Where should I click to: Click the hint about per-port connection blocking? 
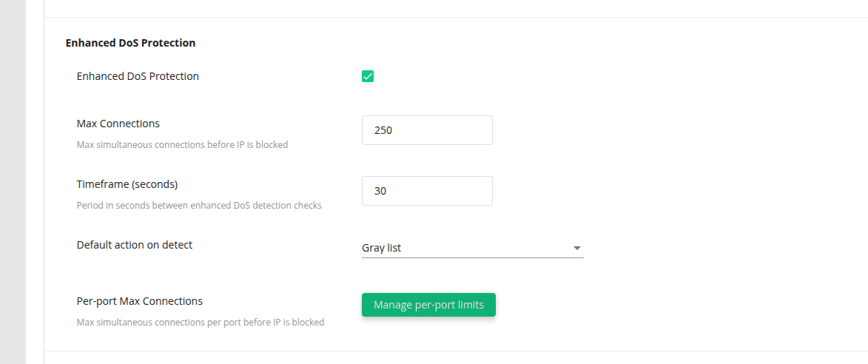tap(201, 323)
